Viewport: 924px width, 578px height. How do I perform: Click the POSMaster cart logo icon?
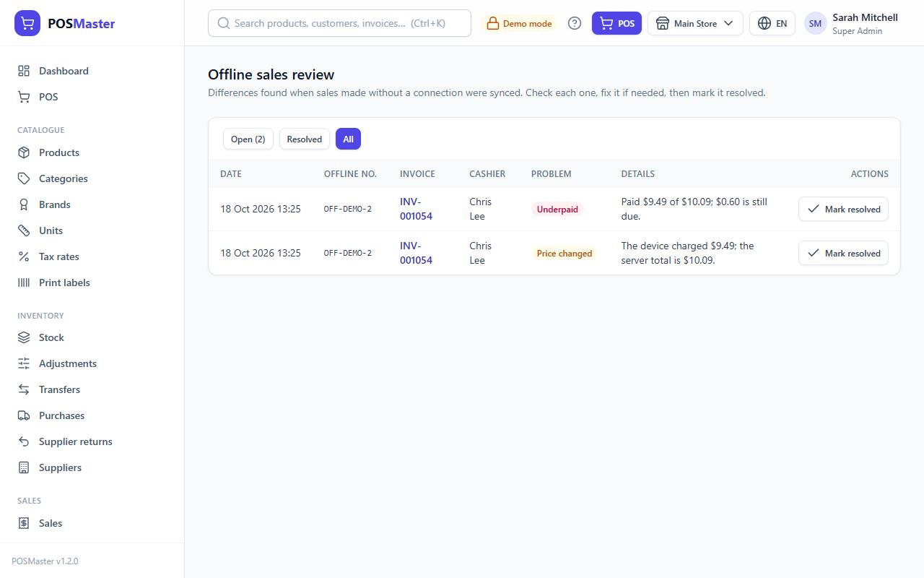(27, 23)
